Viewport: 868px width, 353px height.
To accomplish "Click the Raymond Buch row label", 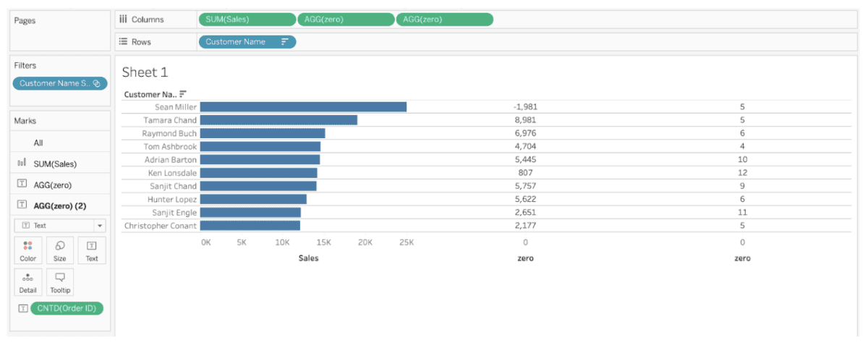I will [169, 134].
